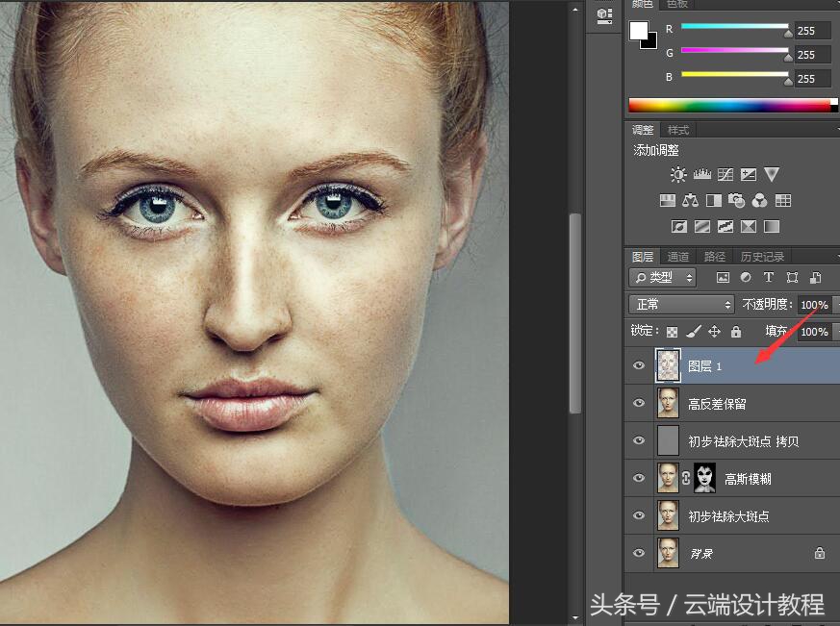Image resolution: width=840 pixels, height=626 pixels.
Task: Add a Photo Filter adjustment
Action: coord(736,201)
